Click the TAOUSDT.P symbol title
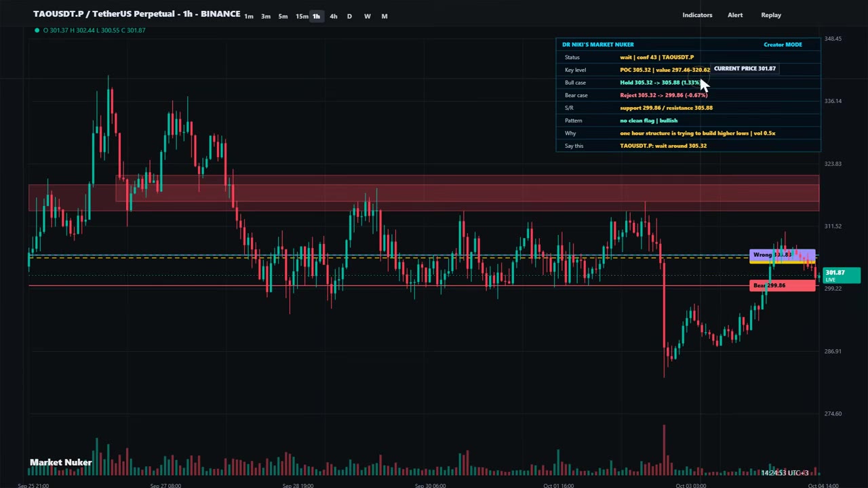This screenshot has height=488, width=868. pyautogui.click(x=136, y=14)
